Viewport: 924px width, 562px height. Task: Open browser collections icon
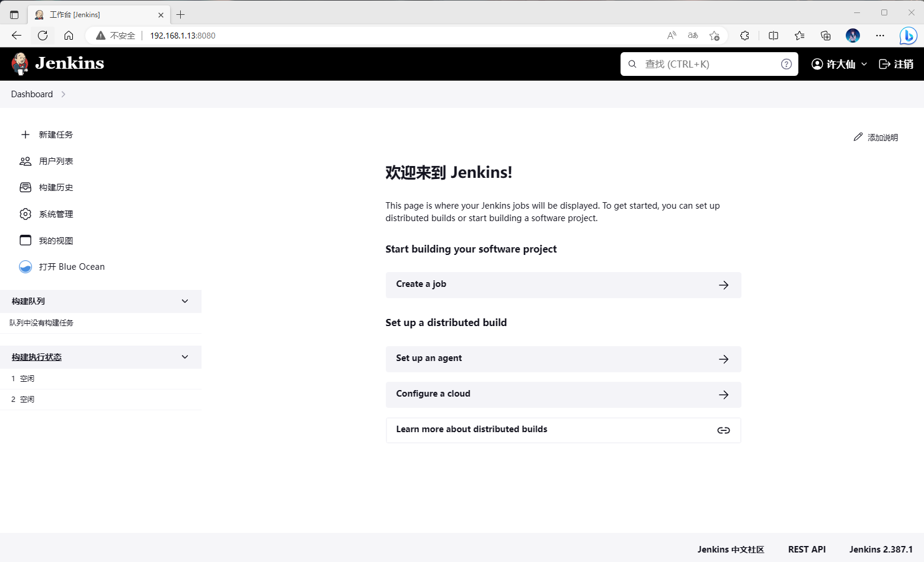(826, 36)
